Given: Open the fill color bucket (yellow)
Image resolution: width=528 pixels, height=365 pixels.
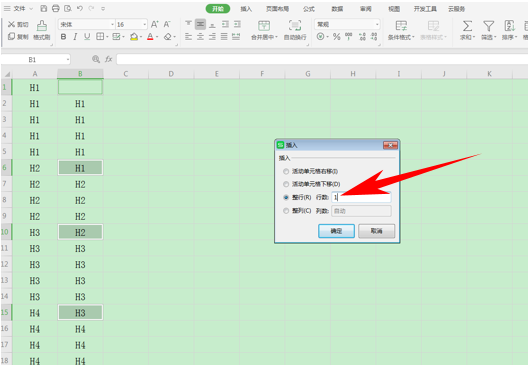Looking at the screenshot, I should (134, 36).
